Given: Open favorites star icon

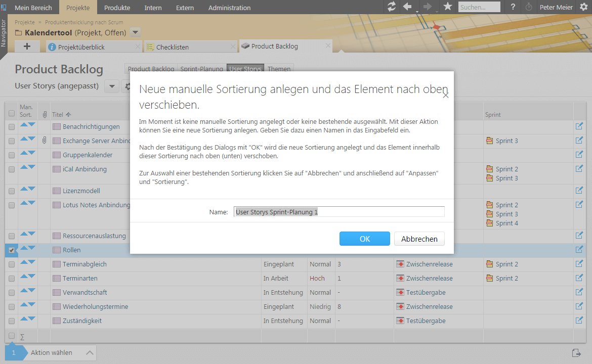Looking at the screenshot, I should [447, 7].
